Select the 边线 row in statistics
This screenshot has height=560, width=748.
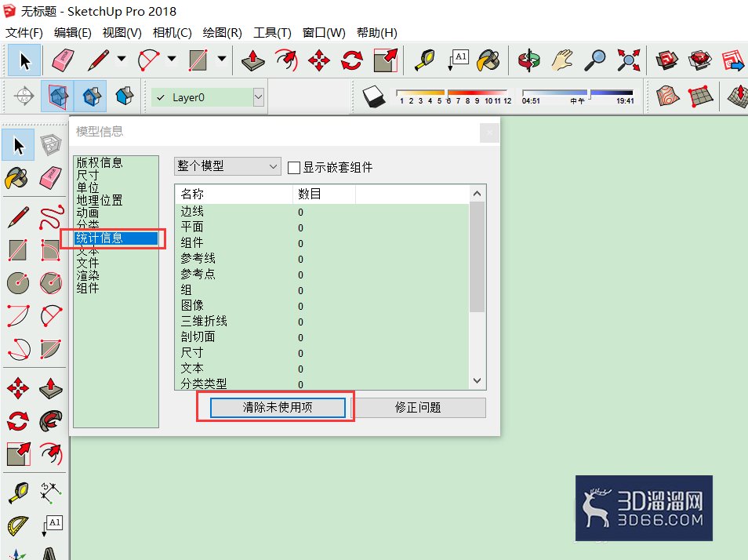point(322,212)
